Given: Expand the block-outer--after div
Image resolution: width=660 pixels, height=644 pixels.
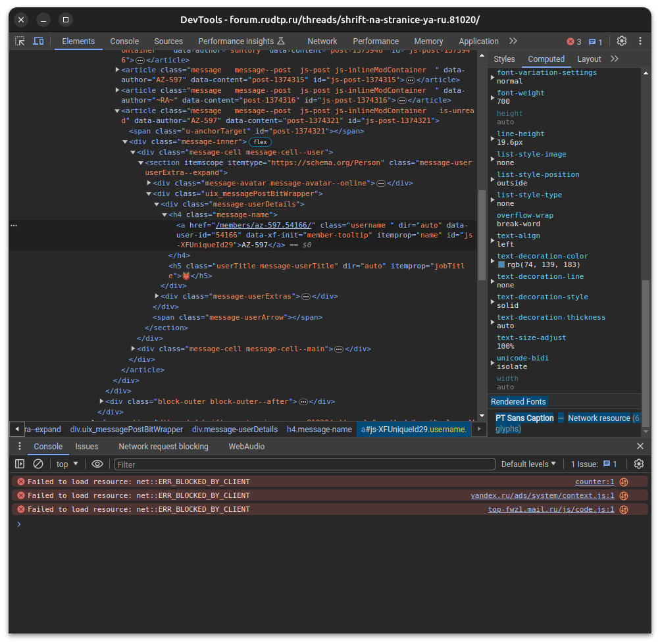Looking at the screenshot, I should click(101, 401).
